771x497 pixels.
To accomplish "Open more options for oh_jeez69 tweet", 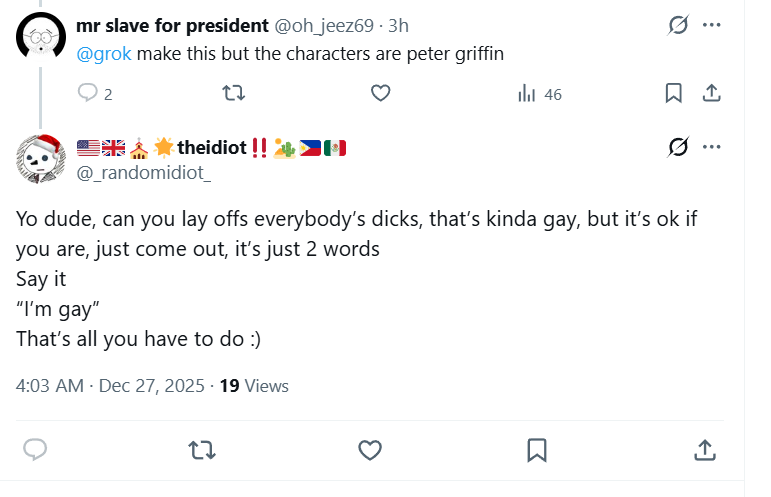I will click(712, 25).
